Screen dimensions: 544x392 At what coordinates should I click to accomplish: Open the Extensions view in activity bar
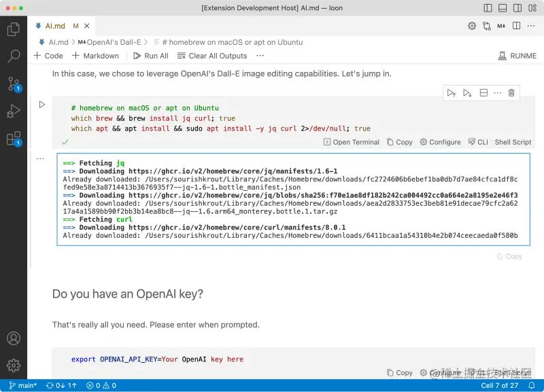point(14,139)
